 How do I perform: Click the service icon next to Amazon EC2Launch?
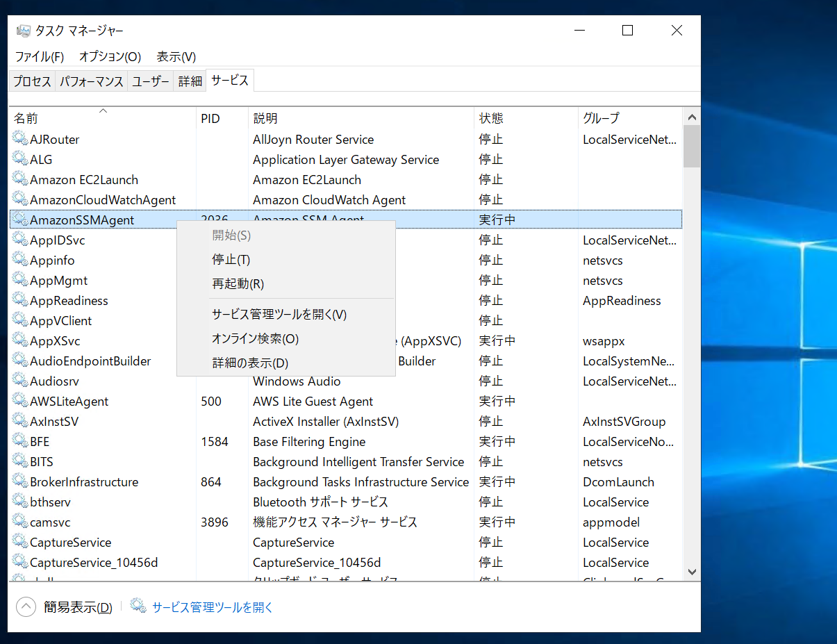click(20, 179)
